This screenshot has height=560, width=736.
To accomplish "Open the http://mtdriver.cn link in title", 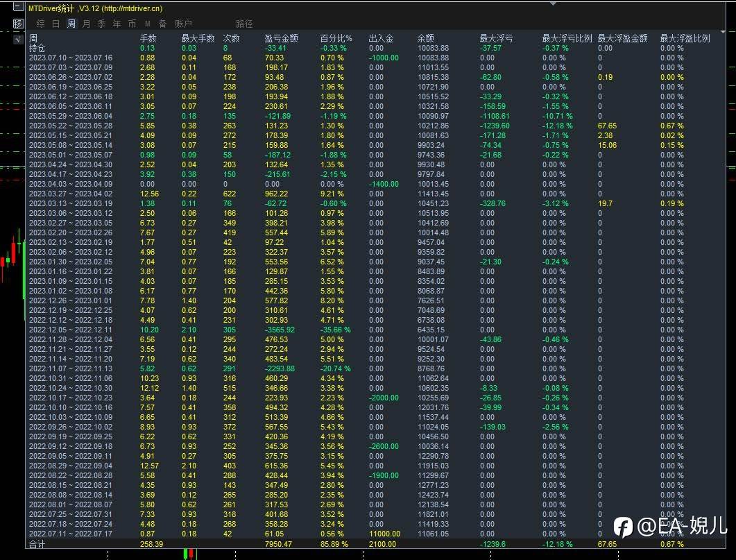I will point(132,8).
